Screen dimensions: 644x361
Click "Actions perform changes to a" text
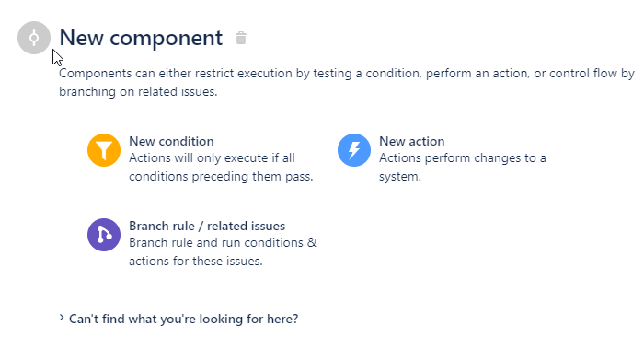463,157
